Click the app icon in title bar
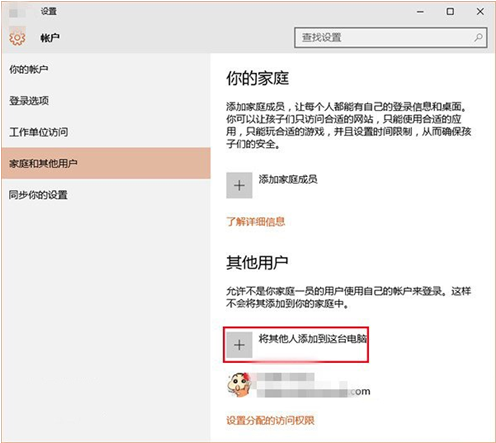The height and width of the screenshot is (443, 496). pyautogui.click(x=17, y=13)
